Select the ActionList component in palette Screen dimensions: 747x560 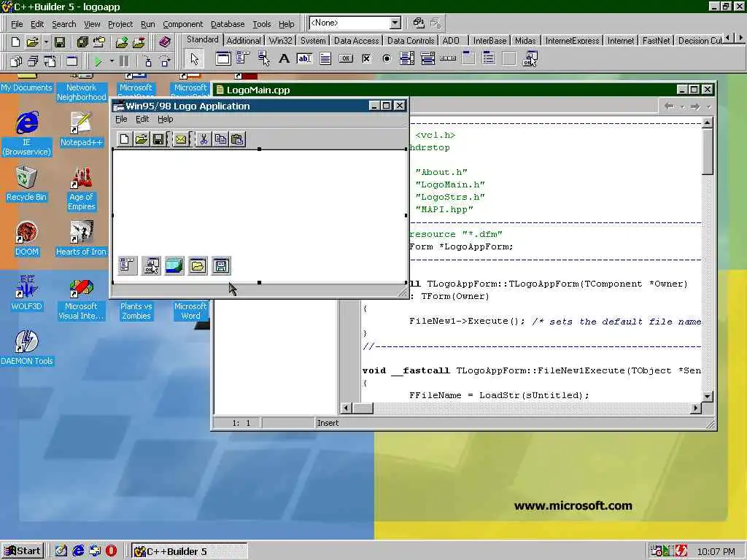tap(530, 58)
